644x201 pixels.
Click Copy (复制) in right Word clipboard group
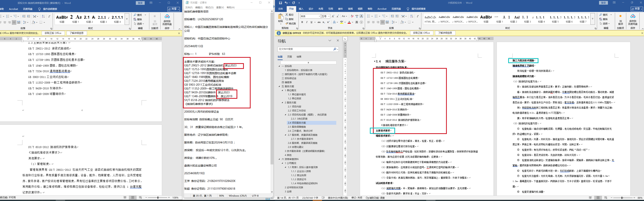coord(290,19)
